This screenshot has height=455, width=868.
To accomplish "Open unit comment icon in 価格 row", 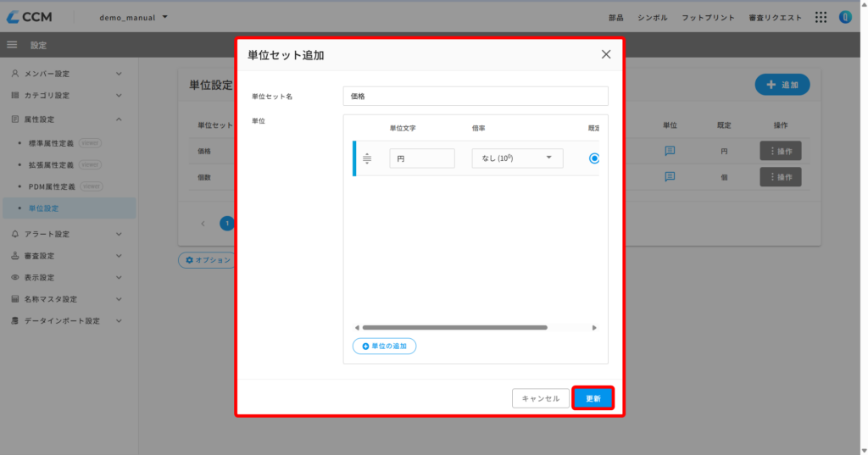I will coord(670,151).
